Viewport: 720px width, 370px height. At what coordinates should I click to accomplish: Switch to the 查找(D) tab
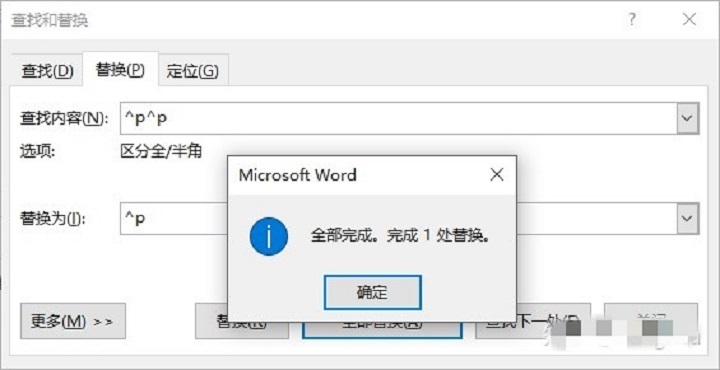47,72
